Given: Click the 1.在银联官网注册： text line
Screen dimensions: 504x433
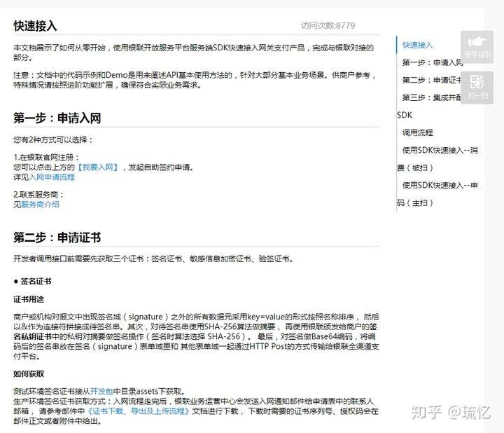Looking at the screenshot, I should [x=46, y=158].
